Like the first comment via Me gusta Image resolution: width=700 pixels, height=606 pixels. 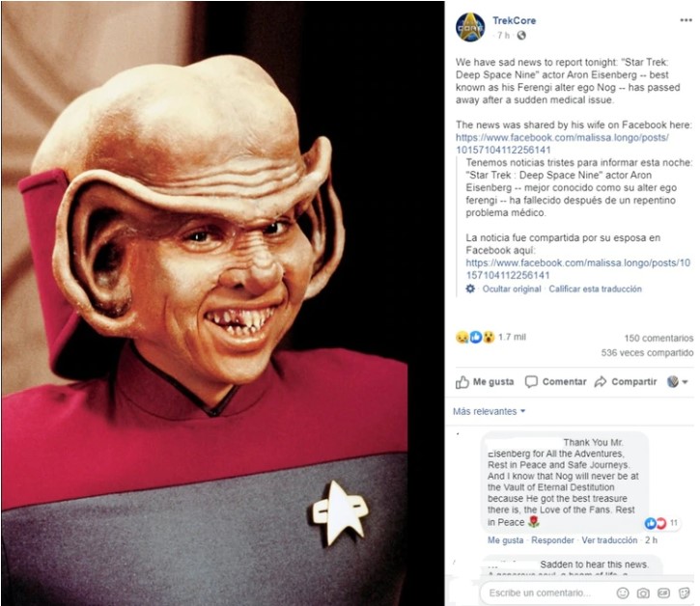(505, 540)
